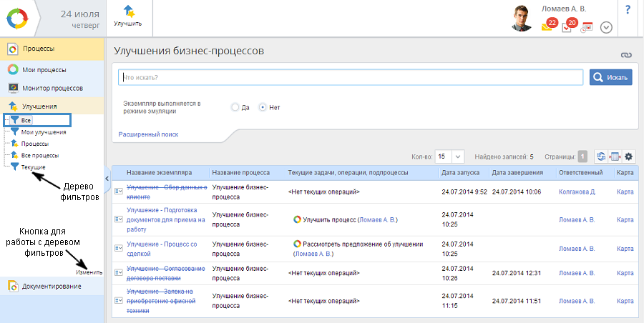The image size is (644, 323).
Task: Open the calendar icon in header
Action: pyautogui.click(x=587, y=28)
